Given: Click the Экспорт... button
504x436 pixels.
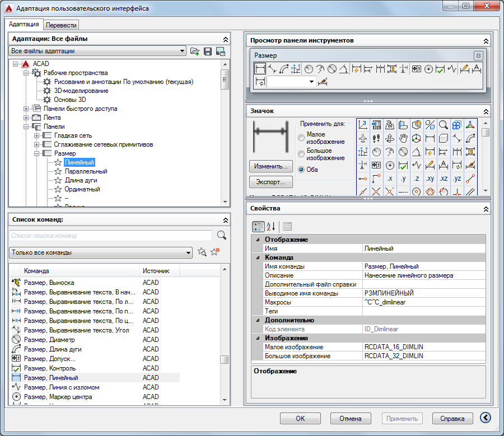Looking at the screenshot, I should point(271,182).
